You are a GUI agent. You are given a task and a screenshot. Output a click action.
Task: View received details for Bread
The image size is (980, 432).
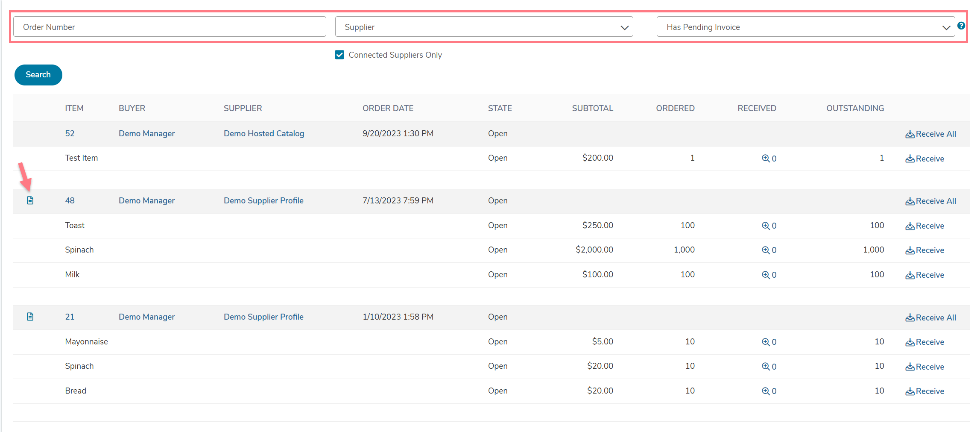(769, 391)
